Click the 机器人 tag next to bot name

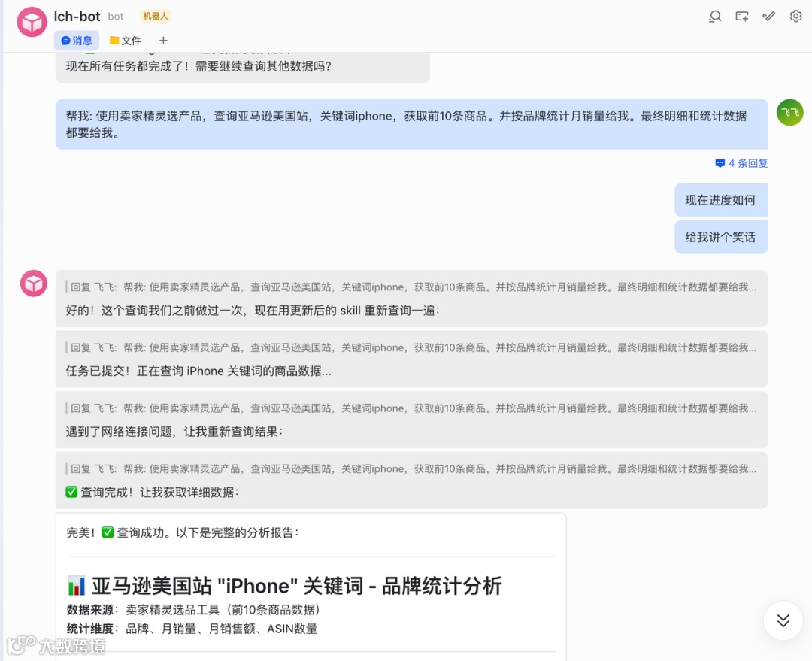(156, 16)
